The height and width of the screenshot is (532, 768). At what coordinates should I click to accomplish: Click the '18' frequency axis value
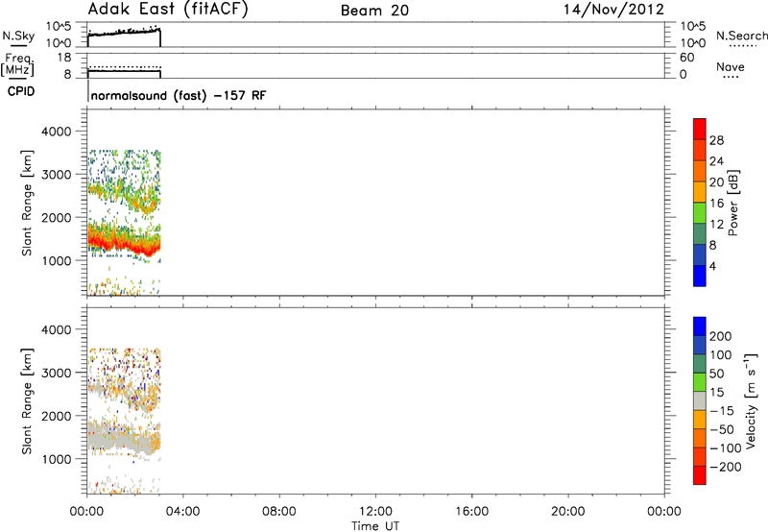pyautogui.click(x=64, y=58)
